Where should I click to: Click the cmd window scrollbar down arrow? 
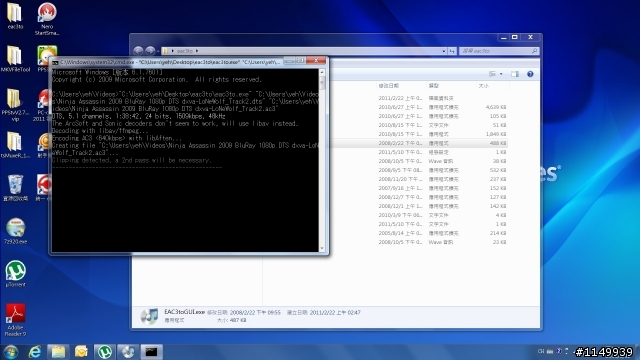pos(322,248)
